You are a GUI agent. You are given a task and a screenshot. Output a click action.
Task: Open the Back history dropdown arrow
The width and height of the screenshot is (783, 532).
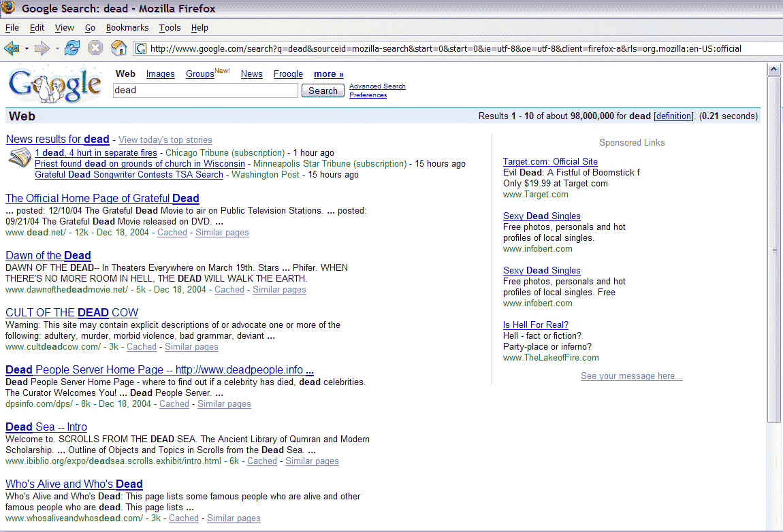click(27, 49)
